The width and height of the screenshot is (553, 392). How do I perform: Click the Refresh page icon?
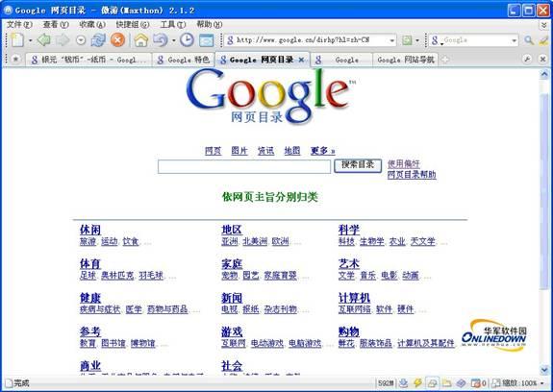click(98, 40)
